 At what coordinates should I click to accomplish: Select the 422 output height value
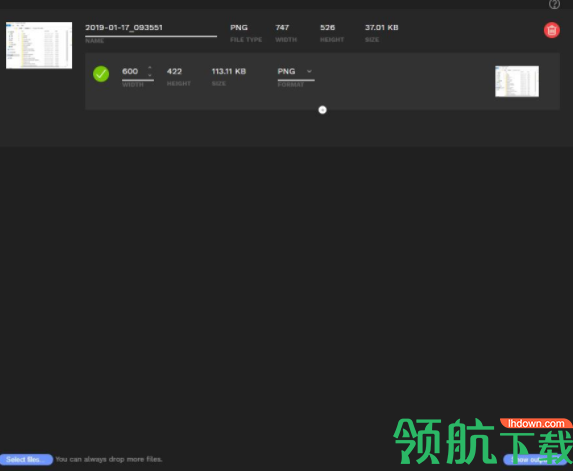pos(174,71)
